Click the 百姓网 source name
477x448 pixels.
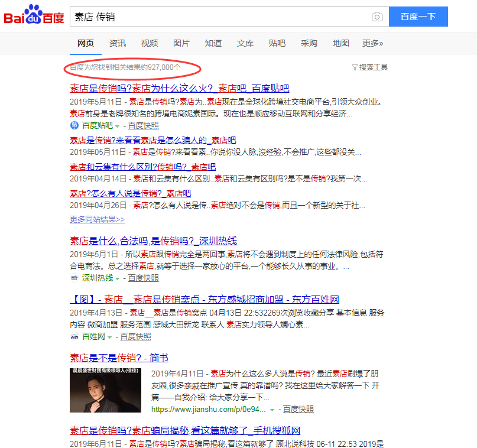[x=93, y=337]
